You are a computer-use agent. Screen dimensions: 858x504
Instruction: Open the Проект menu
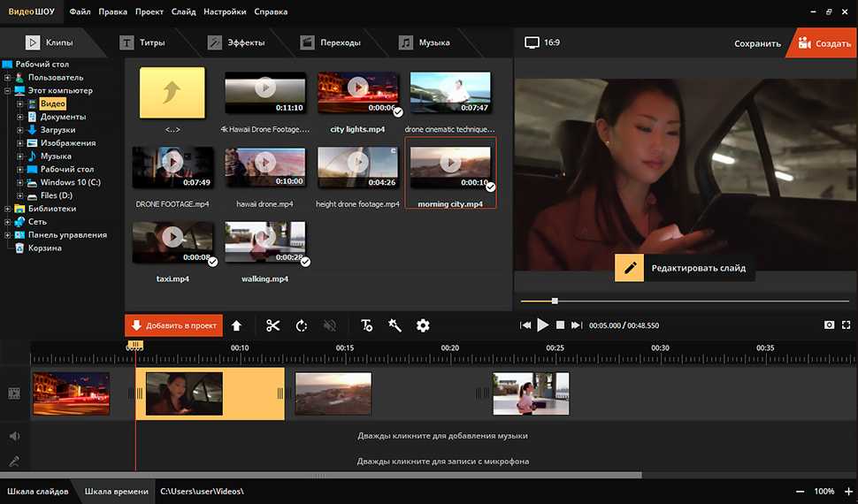coord(149,13)
